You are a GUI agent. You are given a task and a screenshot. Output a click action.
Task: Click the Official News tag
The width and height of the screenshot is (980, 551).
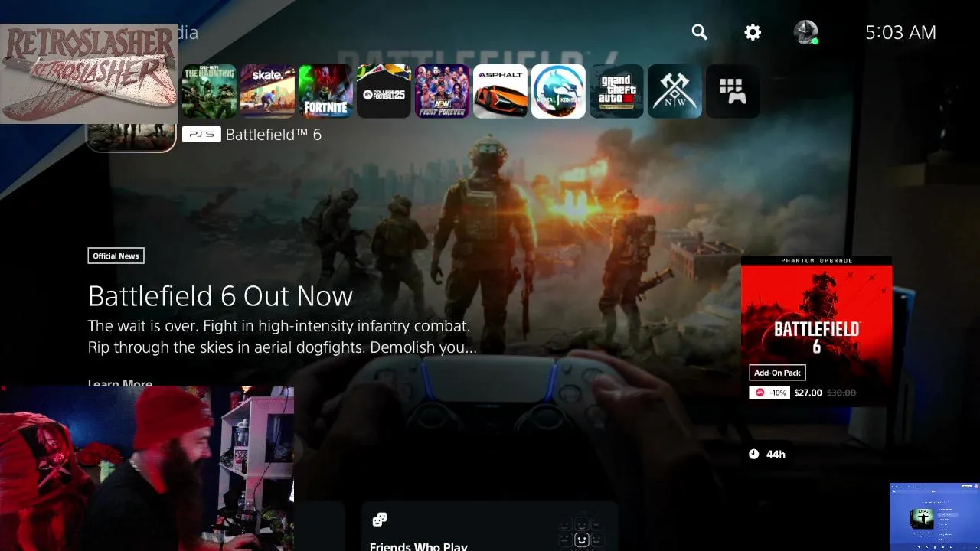click(x=116, y=256)
